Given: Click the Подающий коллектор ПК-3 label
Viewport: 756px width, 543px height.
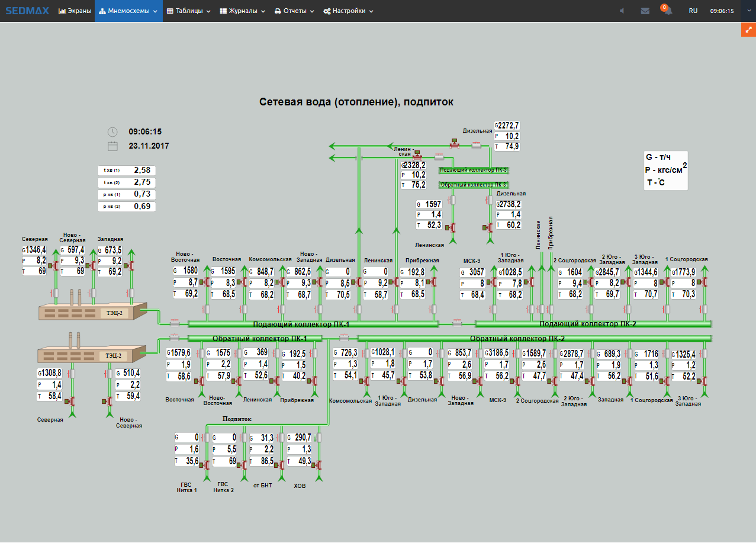Looking at the screenshot, I should coord(473,170).
